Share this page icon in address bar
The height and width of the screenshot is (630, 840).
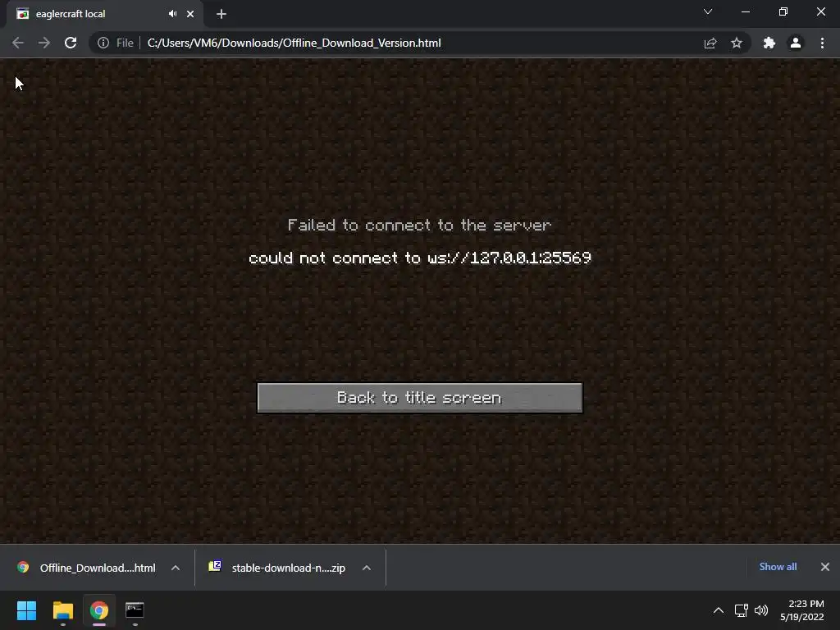(x=710, y=43)
